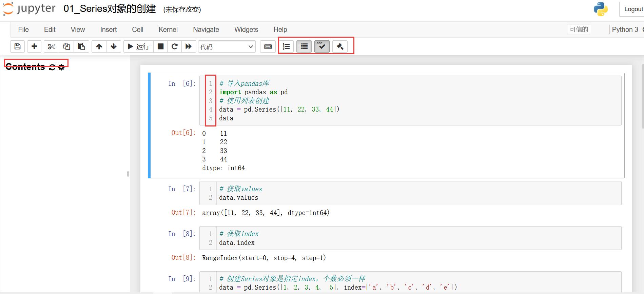Click the 未保存改变 save status text
This screenshot has width=644, height=294.
182,9
